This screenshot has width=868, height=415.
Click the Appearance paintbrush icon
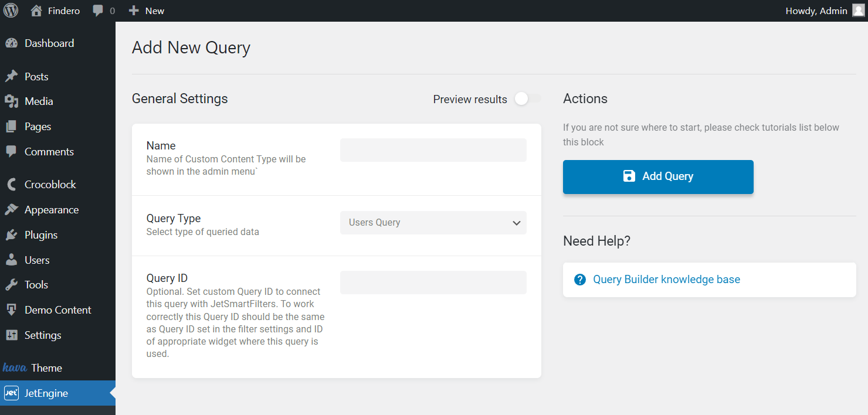11,210
